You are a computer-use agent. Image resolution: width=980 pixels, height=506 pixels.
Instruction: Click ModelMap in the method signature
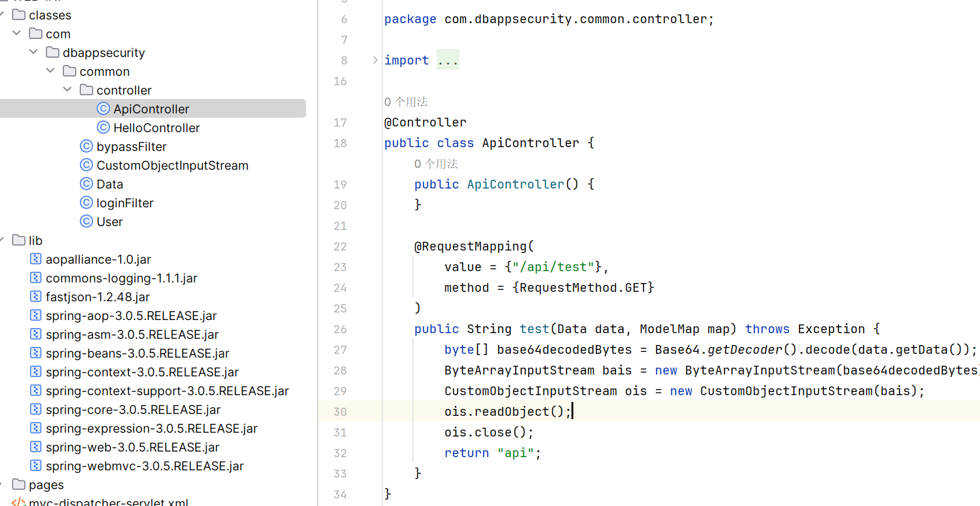click(669, 329)
